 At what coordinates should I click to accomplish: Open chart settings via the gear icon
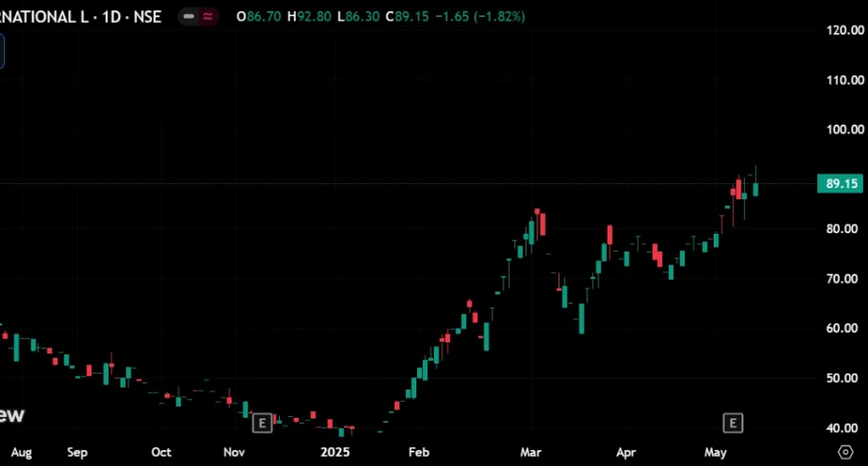[845, 452]
